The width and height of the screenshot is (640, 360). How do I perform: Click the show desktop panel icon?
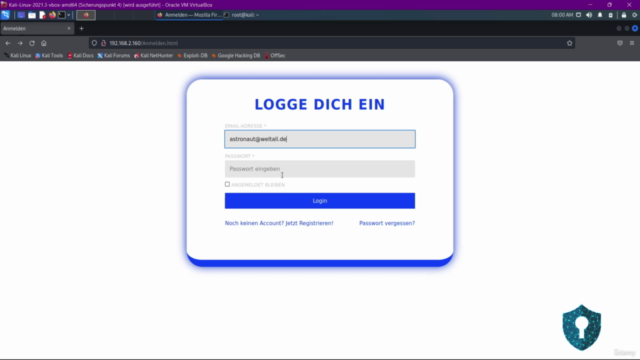pyautogui.click(x=21, y=15)
